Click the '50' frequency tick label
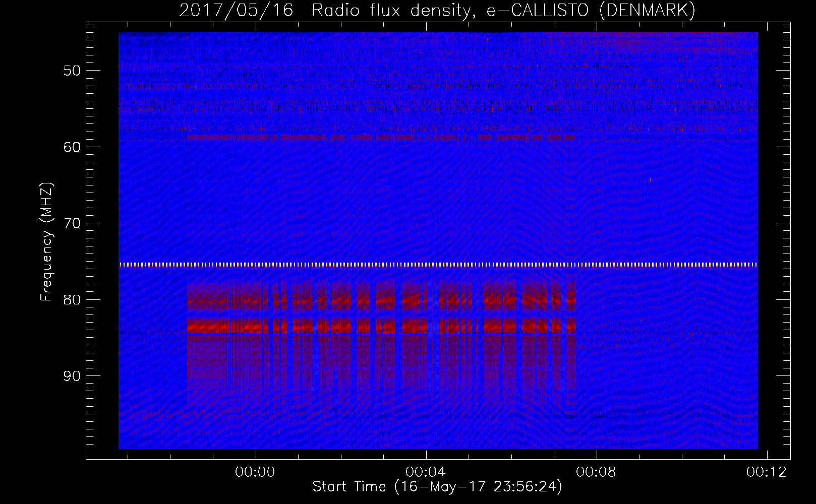Image resolution: width=816 pixels, height=504 pixels. pyautogui.click(x=72, y=71)
